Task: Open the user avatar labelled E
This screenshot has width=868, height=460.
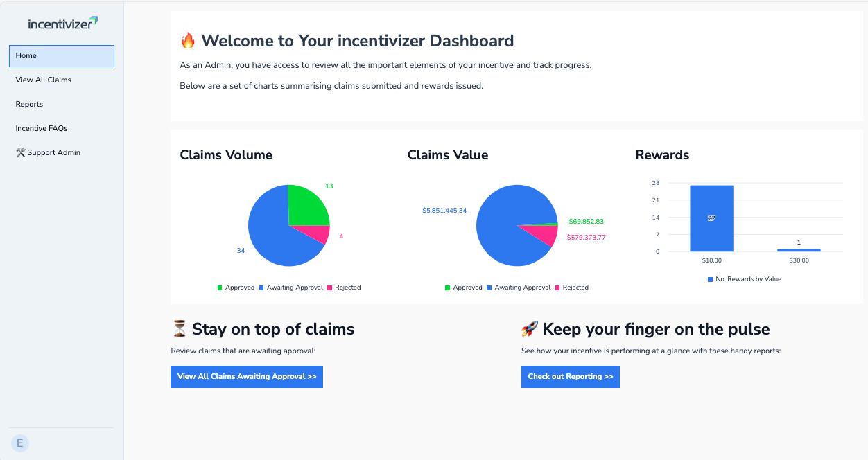Action: pyautogui.click(x=20, y=443)
